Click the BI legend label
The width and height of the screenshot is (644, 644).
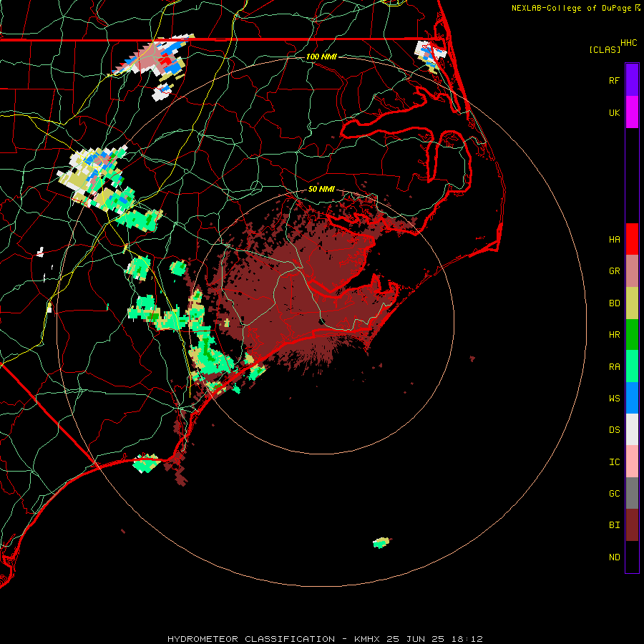(x=614, y=525)
